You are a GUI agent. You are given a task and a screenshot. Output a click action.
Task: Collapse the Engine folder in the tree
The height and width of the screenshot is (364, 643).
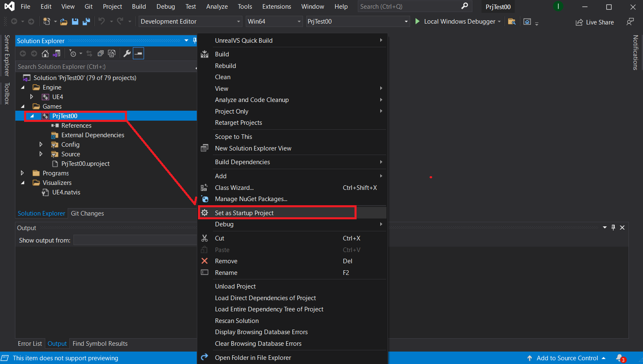(23, 87)
